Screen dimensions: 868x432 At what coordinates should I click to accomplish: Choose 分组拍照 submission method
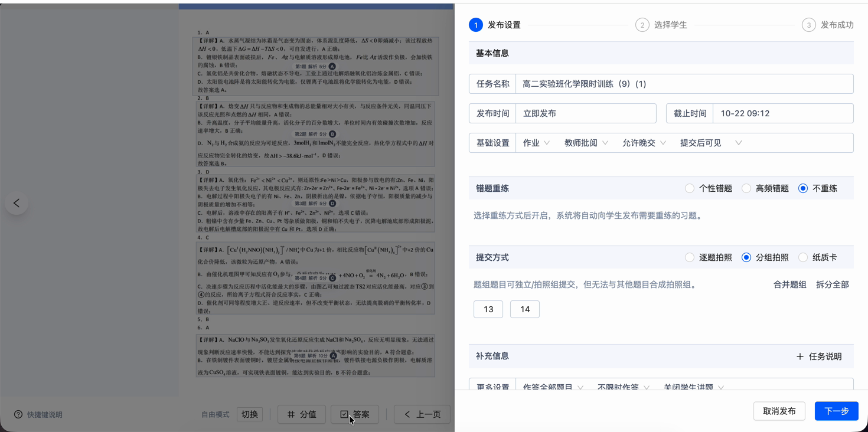pyautogui.click(x=765, y=257)
